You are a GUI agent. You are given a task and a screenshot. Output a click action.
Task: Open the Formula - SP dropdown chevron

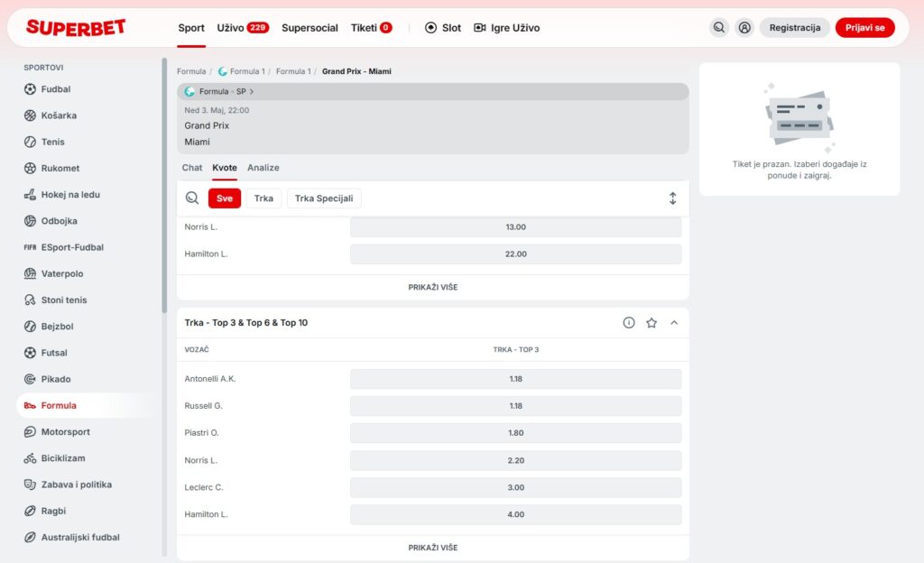[252, 92]
